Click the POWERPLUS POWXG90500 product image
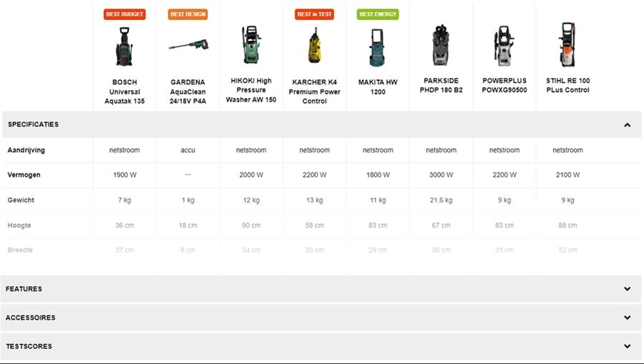Viewport: 644px width, 364px height. pyautogui.click(x=504, y=46)
